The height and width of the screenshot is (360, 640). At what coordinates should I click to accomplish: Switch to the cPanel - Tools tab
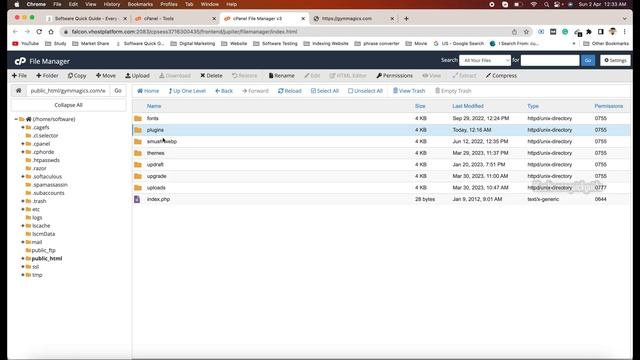point(176,18)
